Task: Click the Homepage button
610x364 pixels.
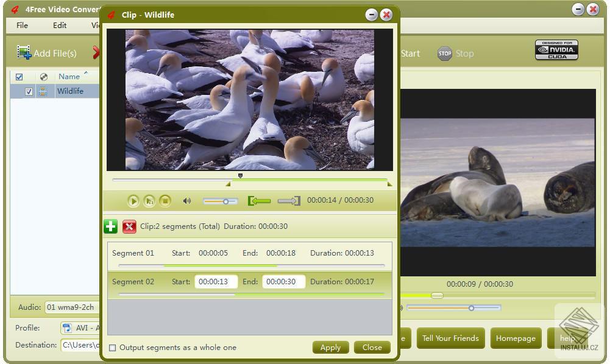Action: coord(516,338)
